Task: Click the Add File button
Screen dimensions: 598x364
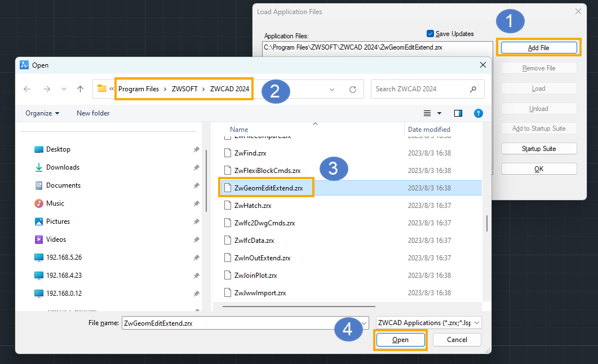Action: 538,48
